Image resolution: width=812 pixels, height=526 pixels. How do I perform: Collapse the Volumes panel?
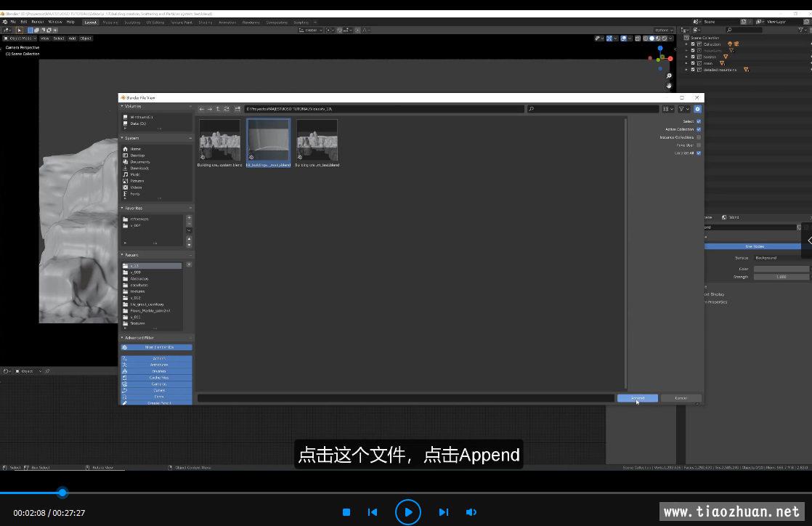click(x=132, y=106)
